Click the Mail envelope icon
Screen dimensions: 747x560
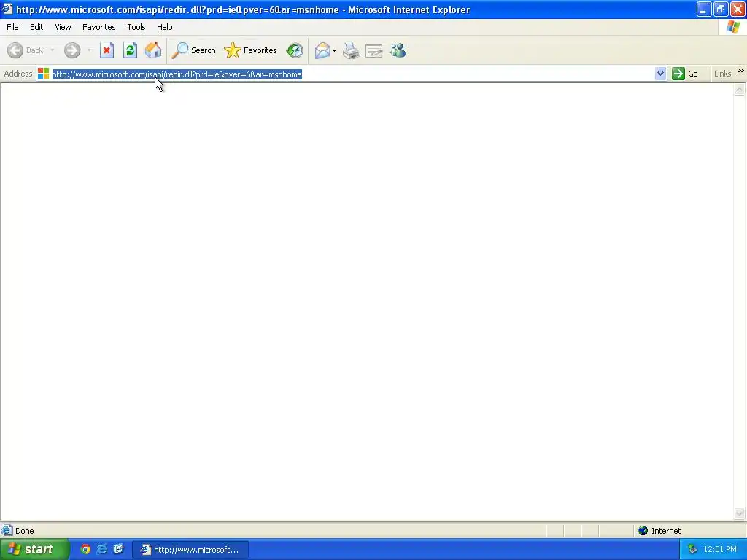(322, 50)
